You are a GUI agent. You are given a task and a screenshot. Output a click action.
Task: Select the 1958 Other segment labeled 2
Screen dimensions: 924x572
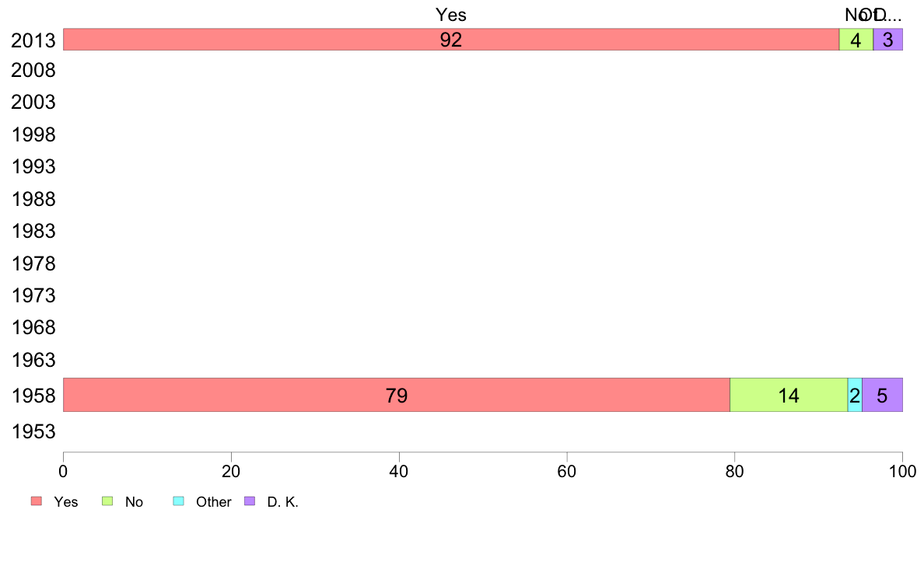point(855,395)
